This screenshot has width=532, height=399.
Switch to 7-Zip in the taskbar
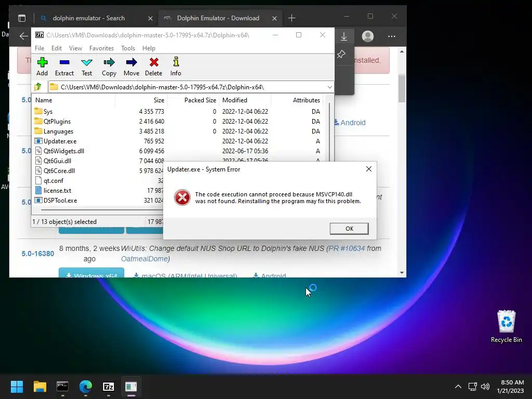108,387
